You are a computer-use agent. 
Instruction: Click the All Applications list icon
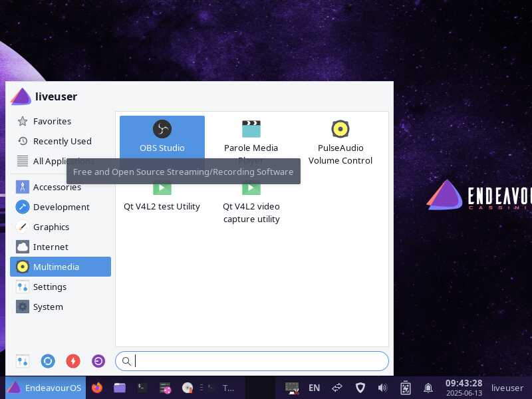pos(23,161)
